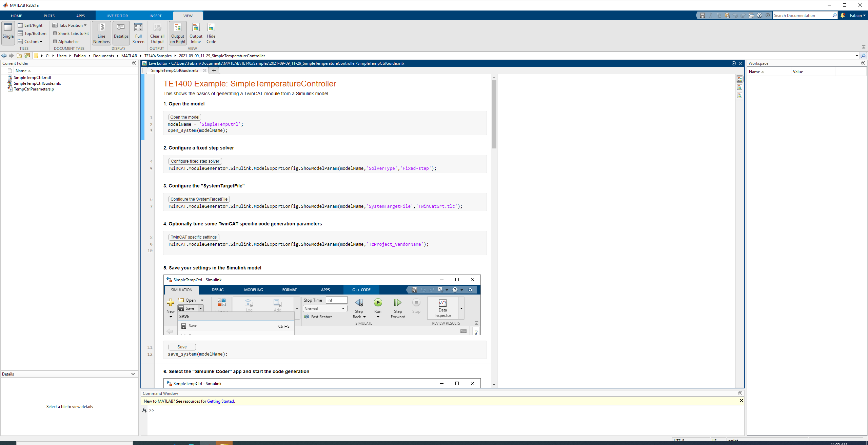Click the Search Documentation magnifier icon
Viewport: 868px width, 445px height.
tap(834, 16)
